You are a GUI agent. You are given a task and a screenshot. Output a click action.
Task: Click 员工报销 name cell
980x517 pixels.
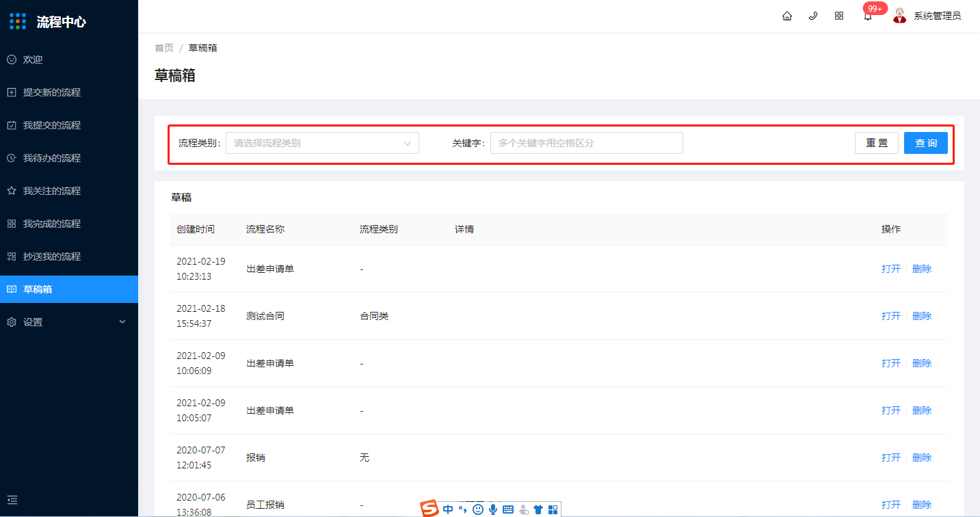(265, 505)
